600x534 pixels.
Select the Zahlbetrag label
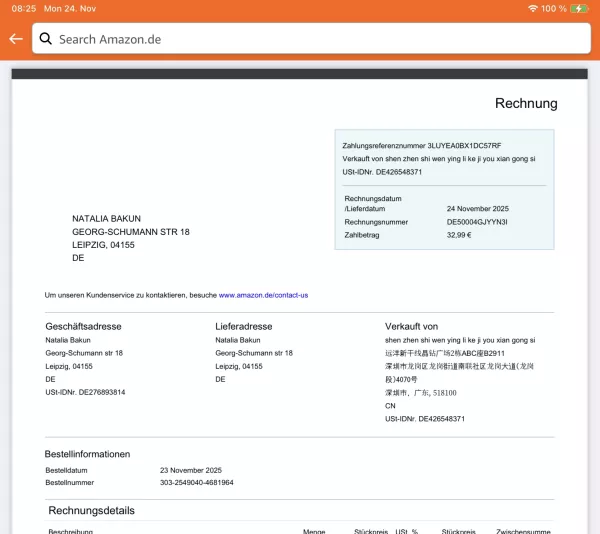pyautogui.click(x=362, y=235)
